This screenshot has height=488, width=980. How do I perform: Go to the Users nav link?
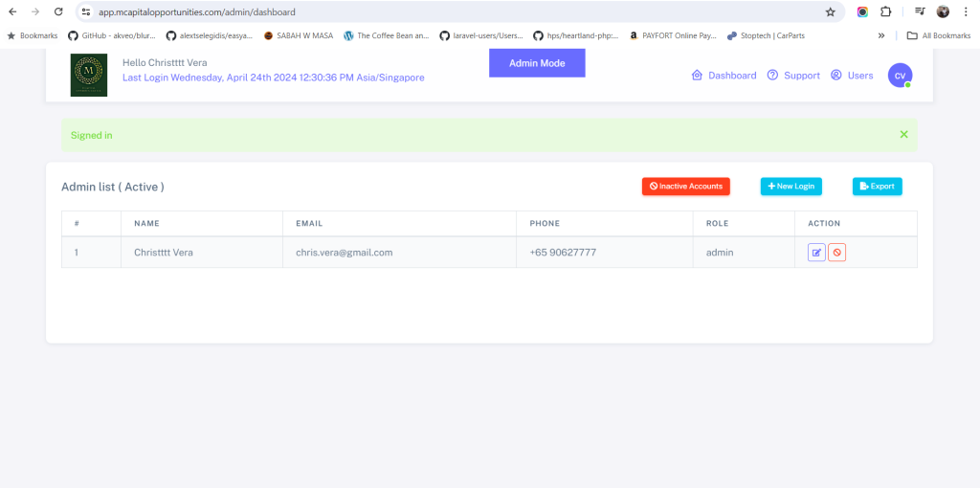[x=852, y=76]
